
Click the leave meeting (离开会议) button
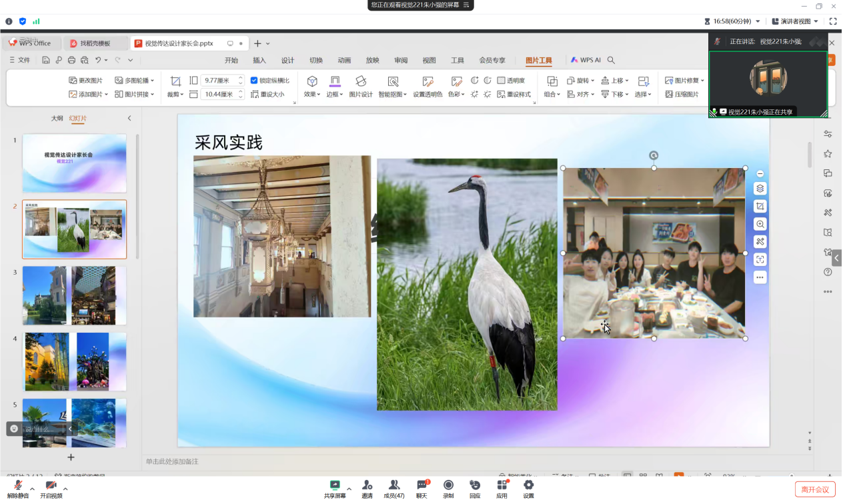tap(814, 490)
